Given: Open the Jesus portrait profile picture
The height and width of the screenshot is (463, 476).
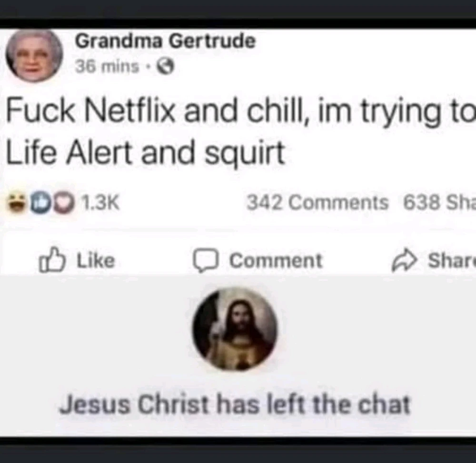Looking at the screenshot, I should point(235,329).
